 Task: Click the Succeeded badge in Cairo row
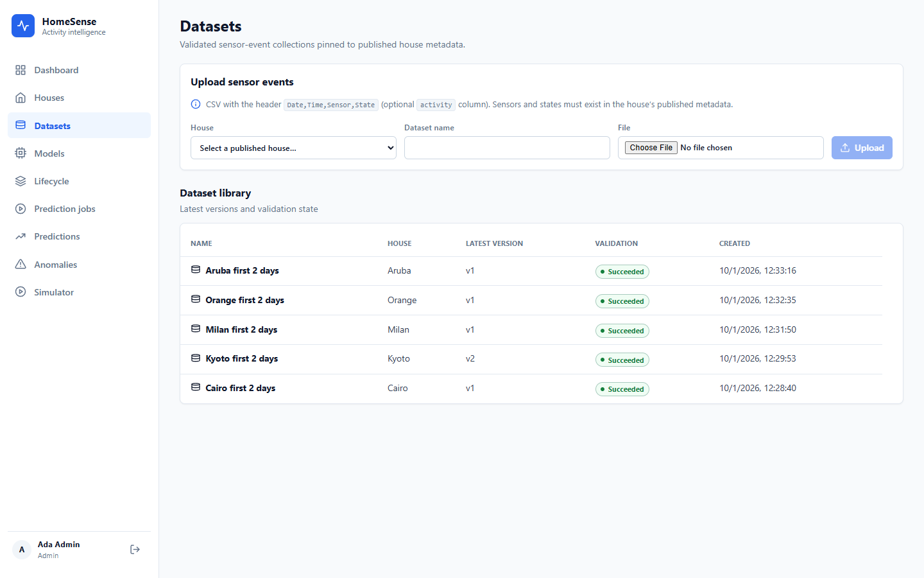[x=622, y=389]
